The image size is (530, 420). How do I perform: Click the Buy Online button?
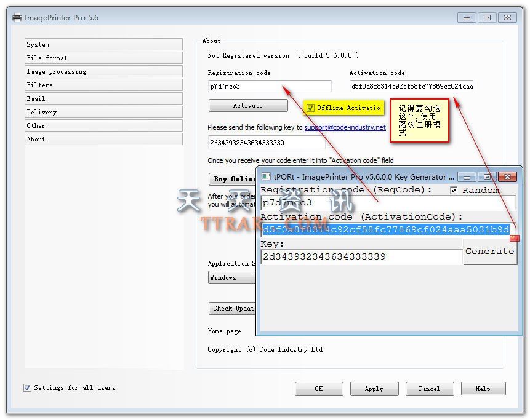233,179
